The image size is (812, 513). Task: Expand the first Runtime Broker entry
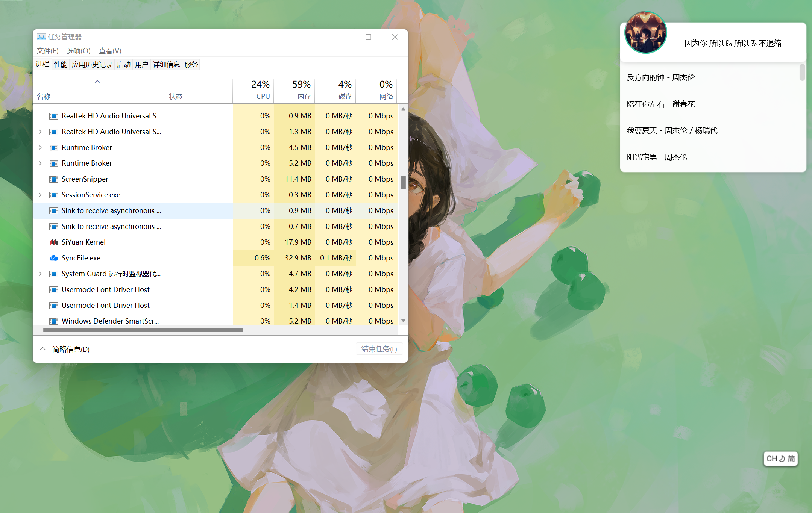pos(40,148)
